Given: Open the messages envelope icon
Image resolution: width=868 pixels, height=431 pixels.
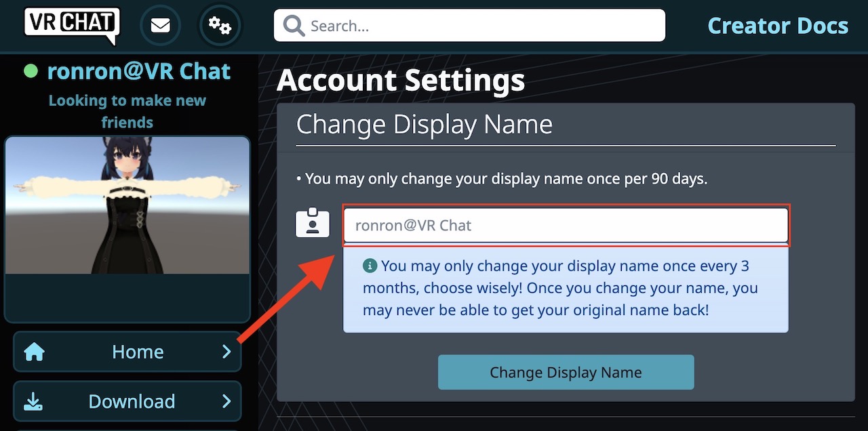Looking at the screenshot, I should pos(160,26).
